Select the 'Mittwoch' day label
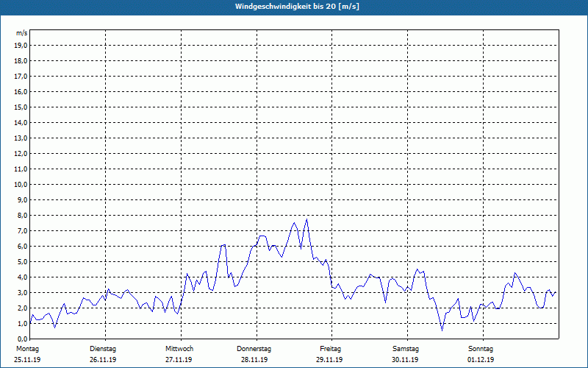This screenshot has height=368, width=588. point(179,349)
